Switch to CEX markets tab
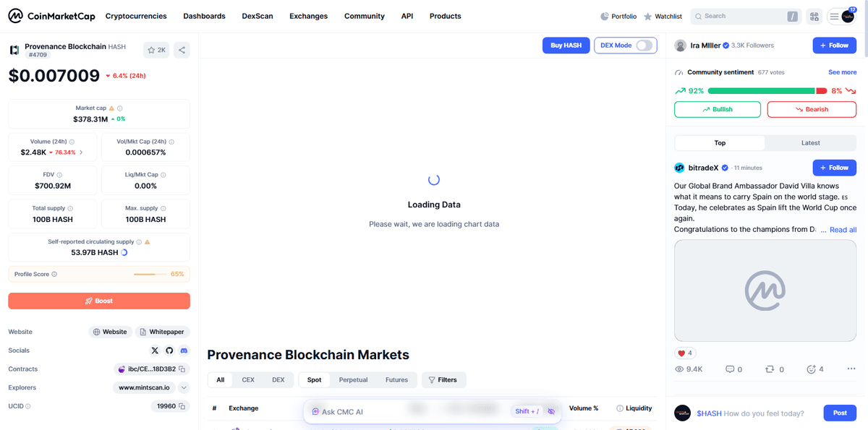Viewport: 868px width, 430px height. click(248, 379)
